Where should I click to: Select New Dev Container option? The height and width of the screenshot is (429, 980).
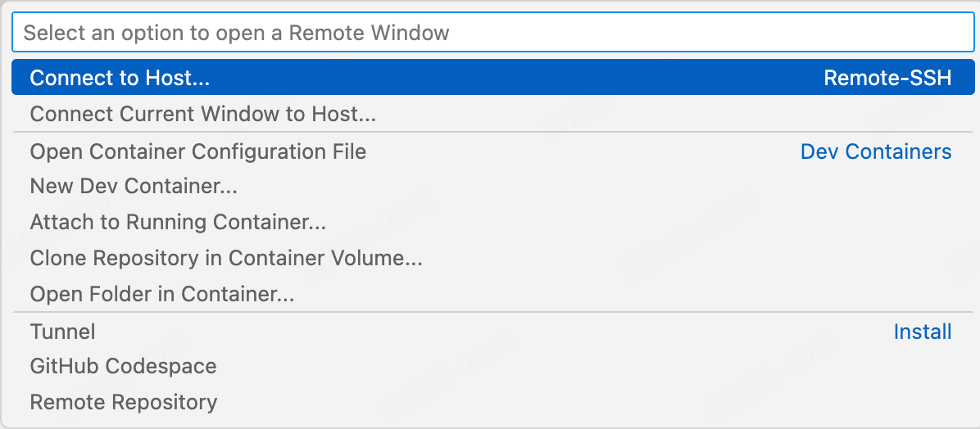134,187
